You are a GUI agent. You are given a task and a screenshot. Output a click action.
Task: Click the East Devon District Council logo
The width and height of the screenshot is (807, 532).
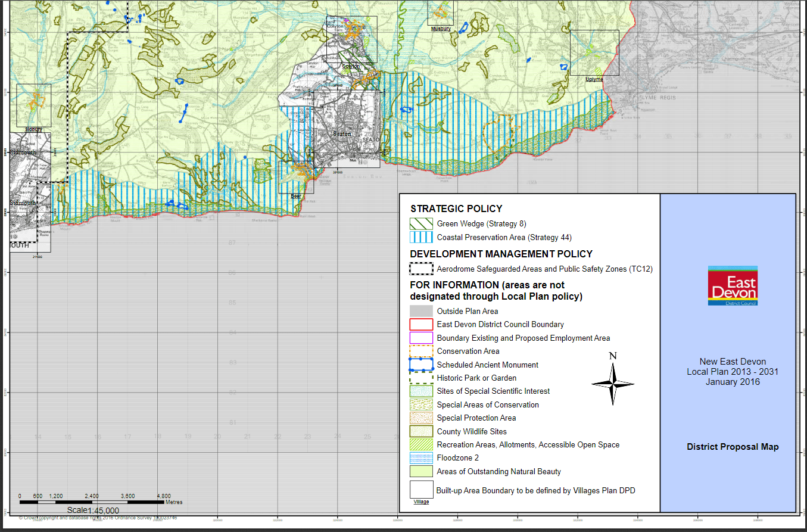click(x=732, y=286)
